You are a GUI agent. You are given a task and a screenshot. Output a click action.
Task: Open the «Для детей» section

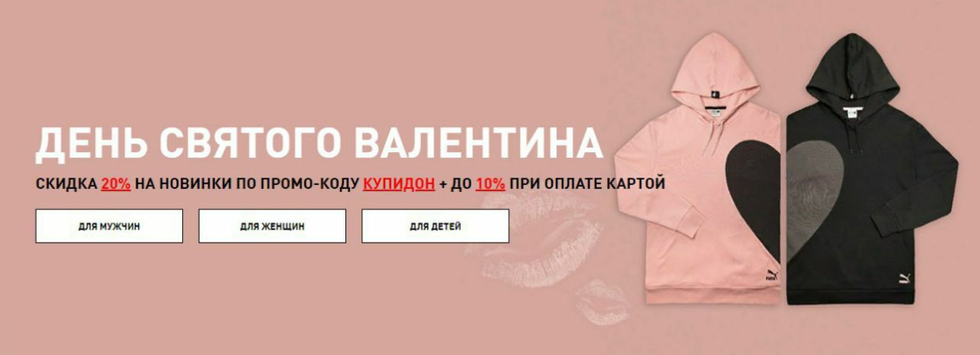point(435,226)
